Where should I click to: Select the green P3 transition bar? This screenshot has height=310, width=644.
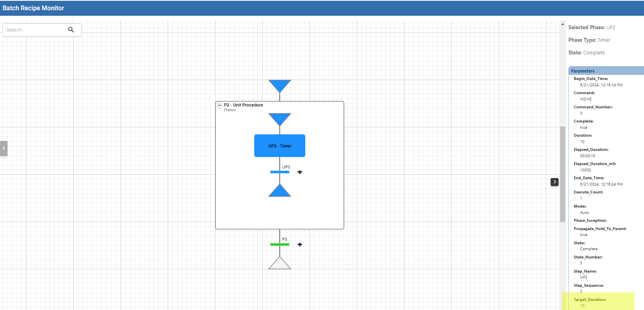coord(280,245)
